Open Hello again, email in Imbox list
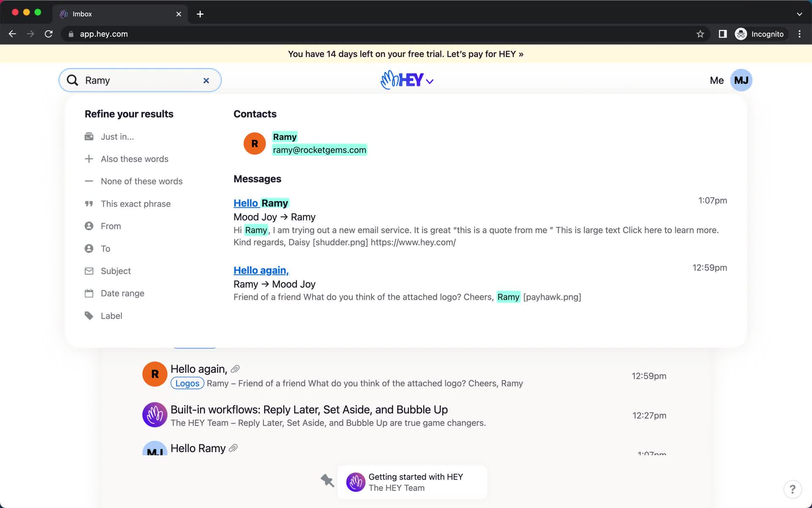 tap(199, 369)
